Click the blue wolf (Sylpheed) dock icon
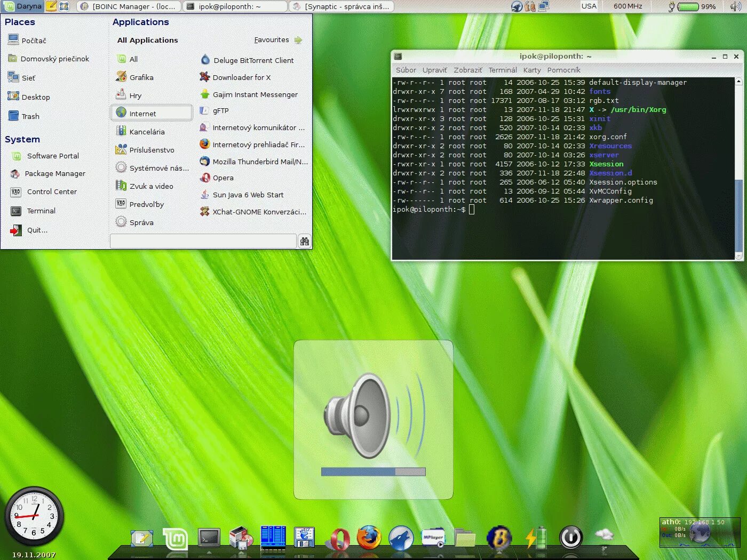Screen dimensions: 747x560 tap(401, 538)
